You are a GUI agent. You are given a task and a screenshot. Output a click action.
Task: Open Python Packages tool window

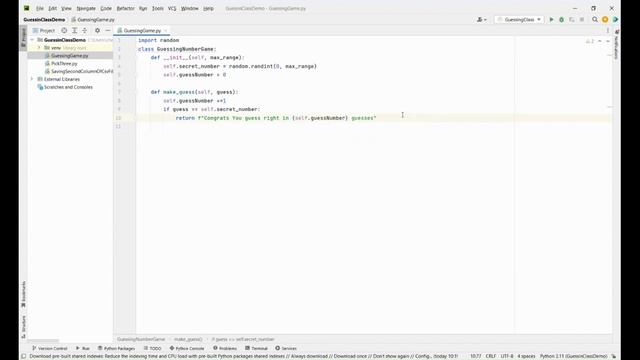tap(116, 349)
